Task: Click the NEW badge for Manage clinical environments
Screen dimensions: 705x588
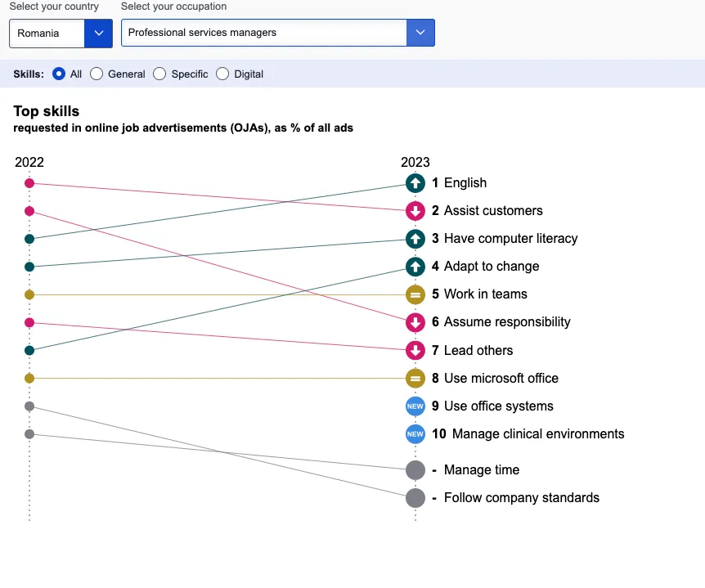Action: click(415, 434)
